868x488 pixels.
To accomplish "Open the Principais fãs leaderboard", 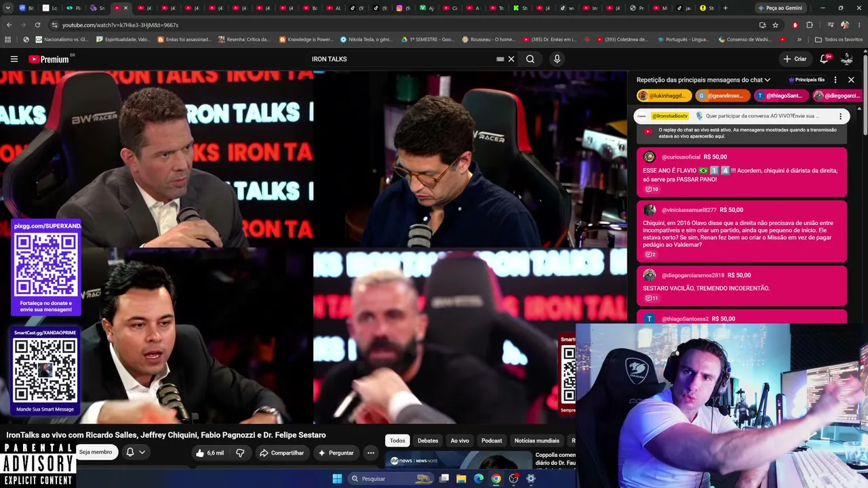I will coord(806,80).
